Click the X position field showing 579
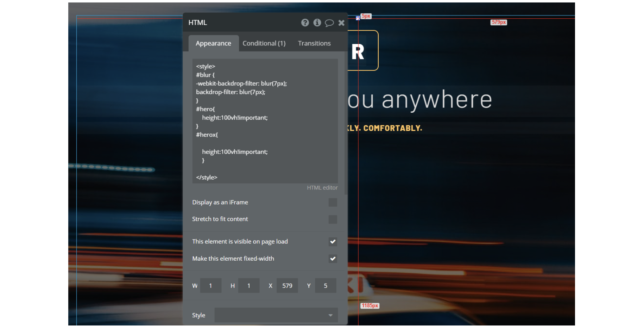This screenshot has height=329, width=644. (x=287, y=286)
